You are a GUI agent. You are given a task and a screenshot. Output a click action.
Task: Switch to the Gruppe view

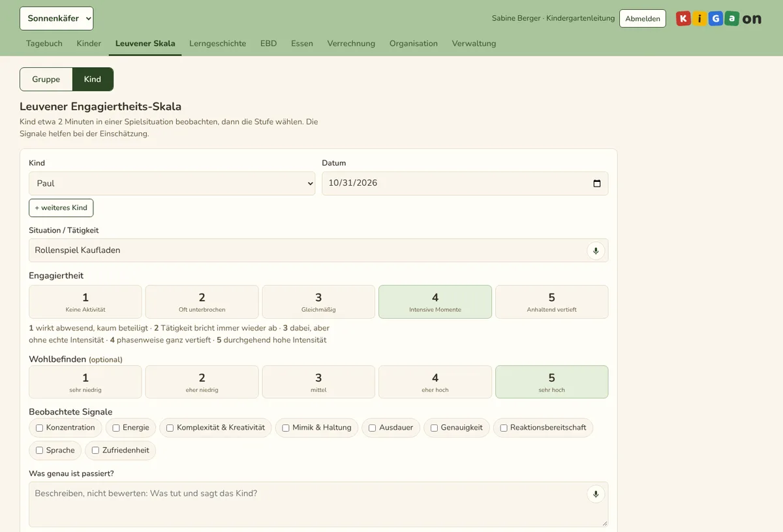tap(46, 80)
